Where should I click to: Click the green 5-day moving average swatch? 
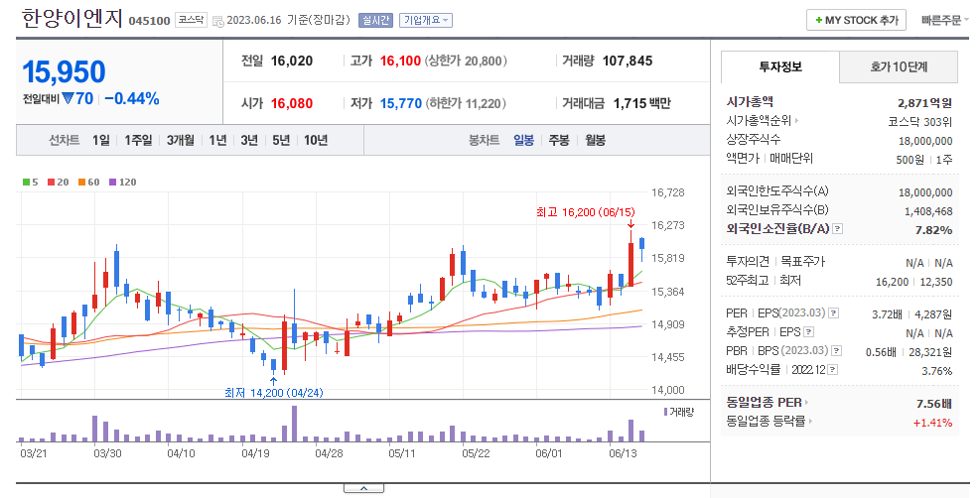[26, 183]
